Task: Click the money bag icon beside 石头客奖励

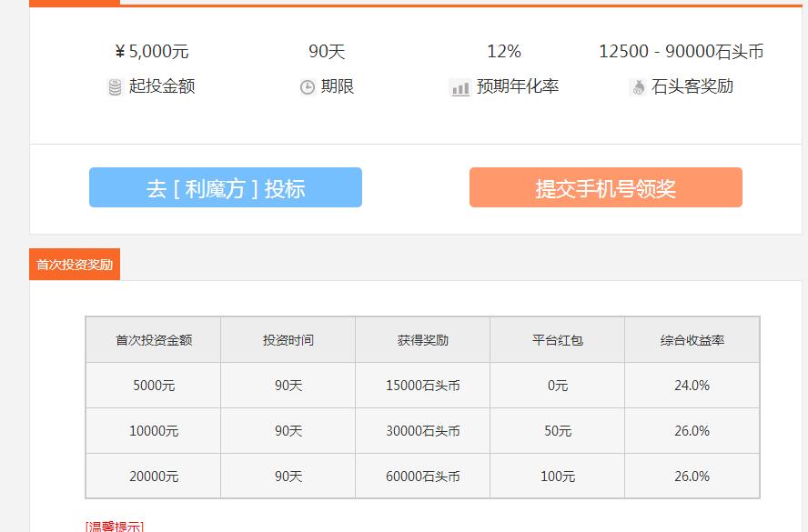Action: pos(637,87)
